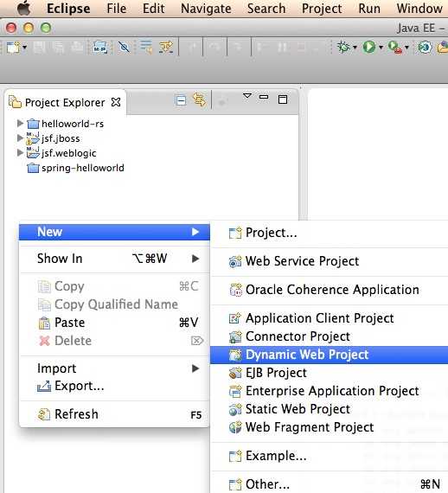Expand the jsf.weblogic project

coord(20,153)
